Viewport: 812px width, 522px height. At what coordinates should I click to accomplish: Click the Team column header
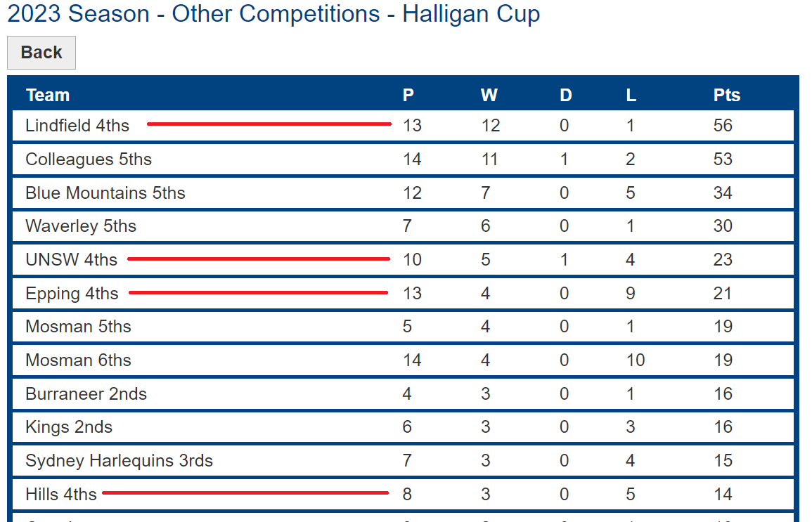point(48,95)
